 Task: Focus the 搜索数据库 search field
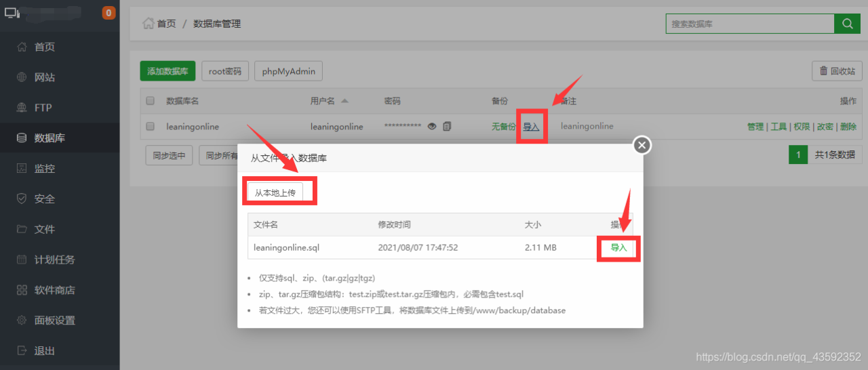[750, 24]
